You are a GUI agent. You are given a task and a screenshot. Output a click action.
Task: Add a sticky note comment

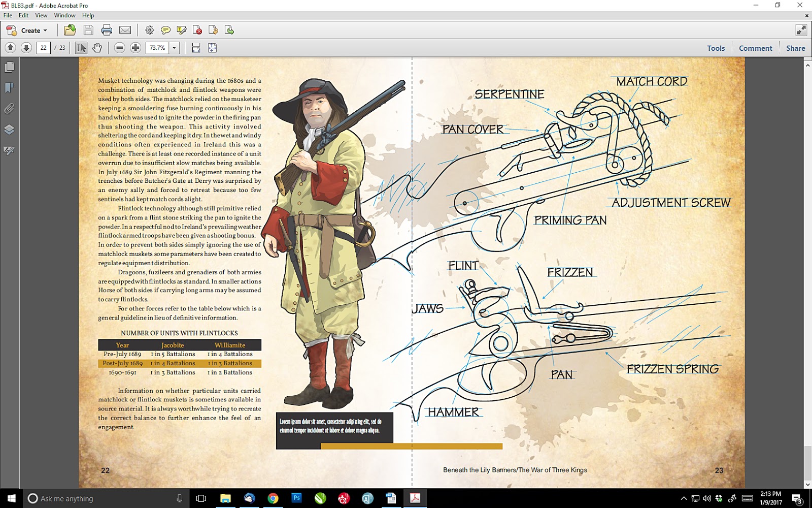point(165,30)
